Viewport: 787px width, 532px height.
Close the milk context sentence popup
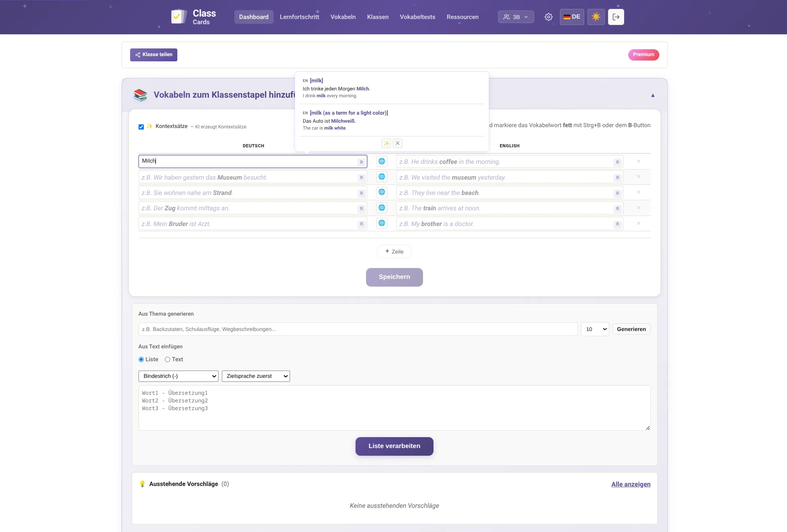tap(398, 143)
